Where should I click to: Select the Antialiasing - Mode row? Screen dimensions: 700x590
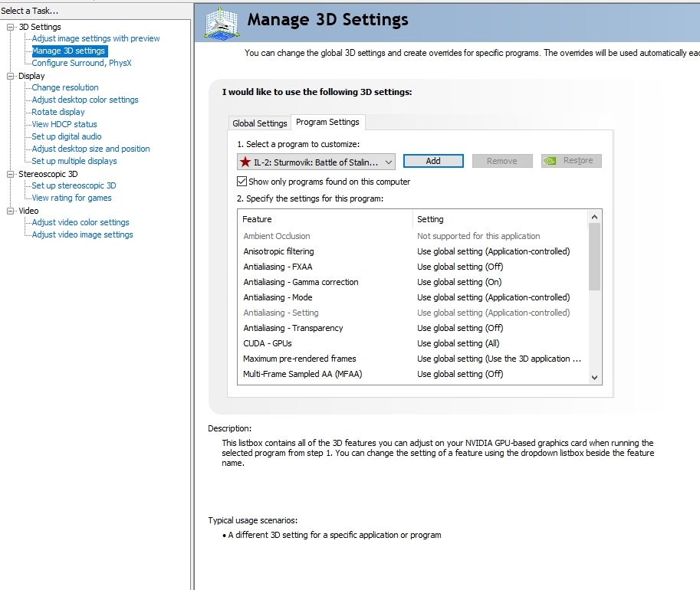pos(413,297)
